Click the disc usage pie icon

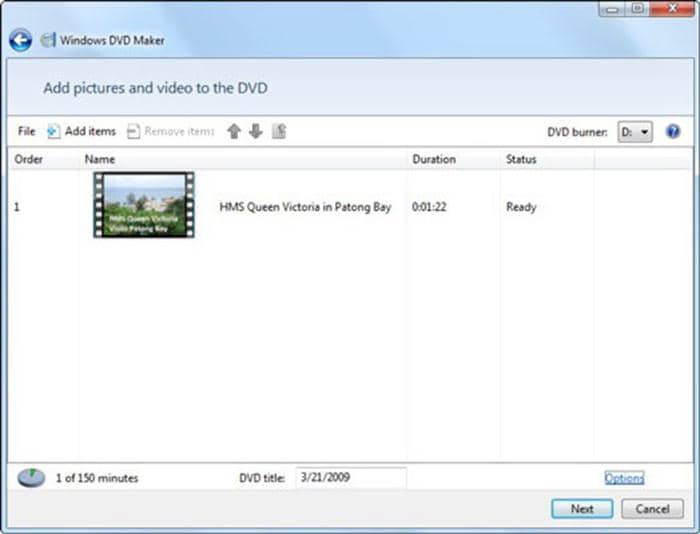tap(31, 478)
